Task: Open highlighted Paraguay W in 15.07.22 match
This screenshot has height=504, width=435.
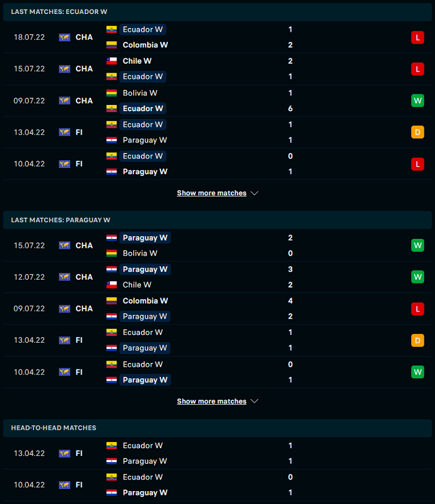Action: pos(145,238)
